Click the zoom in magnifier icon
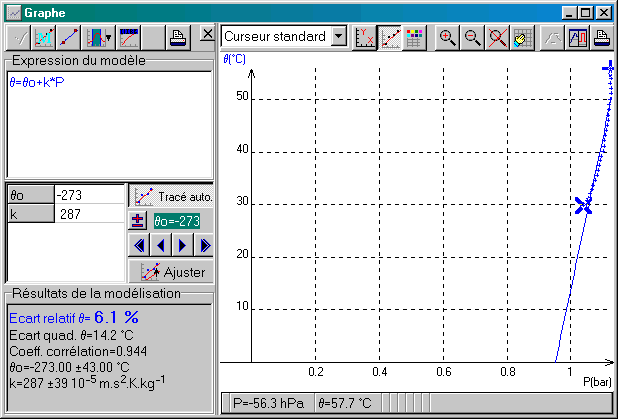Screen dimensions: 618x419 (x=447, y=38)
